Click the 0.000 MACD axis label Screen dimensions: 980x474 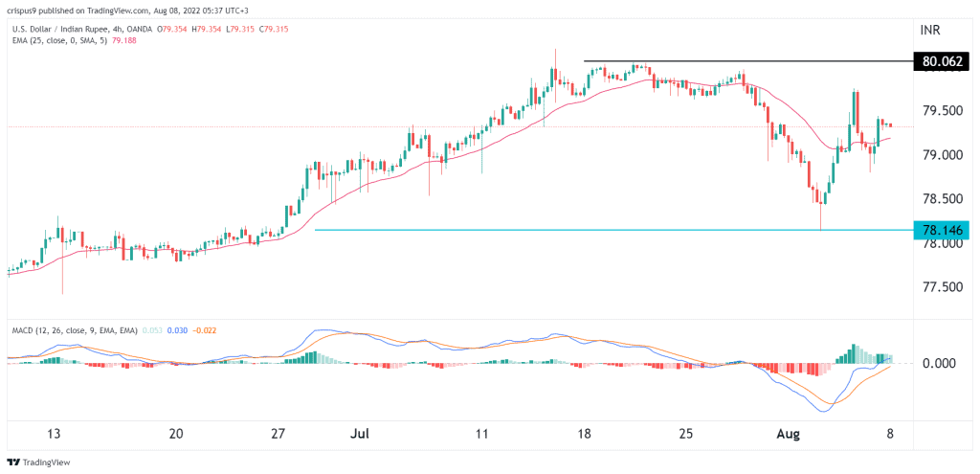point(942,363)
